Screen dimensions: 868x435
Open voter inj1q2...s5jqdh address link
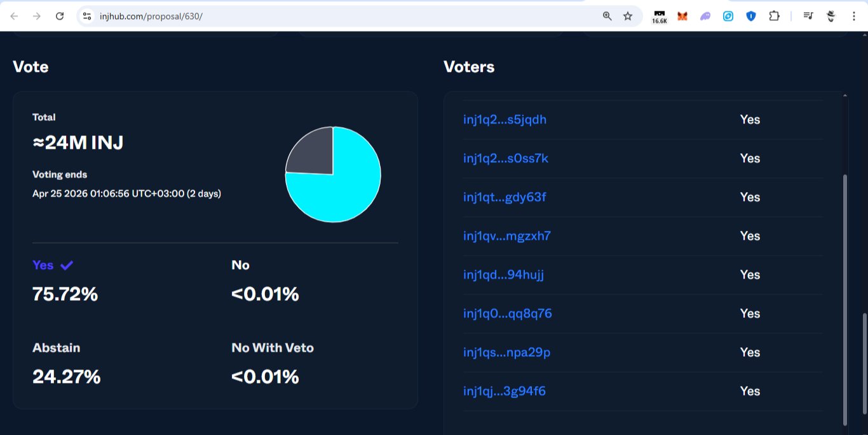pyautogui.click(x=505, y=120)
